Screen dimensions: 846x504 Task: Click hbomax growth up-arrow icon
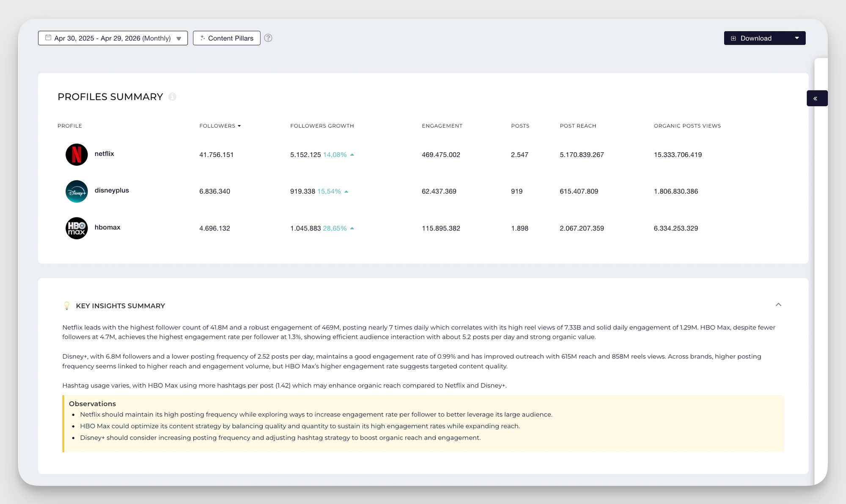[352, 228]
